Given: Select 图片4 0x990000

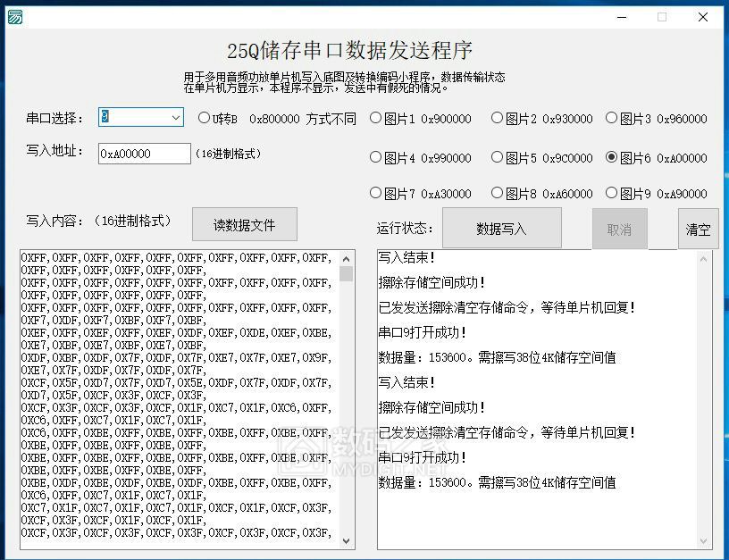Looking at the screenshot, I should coord(376,156).
